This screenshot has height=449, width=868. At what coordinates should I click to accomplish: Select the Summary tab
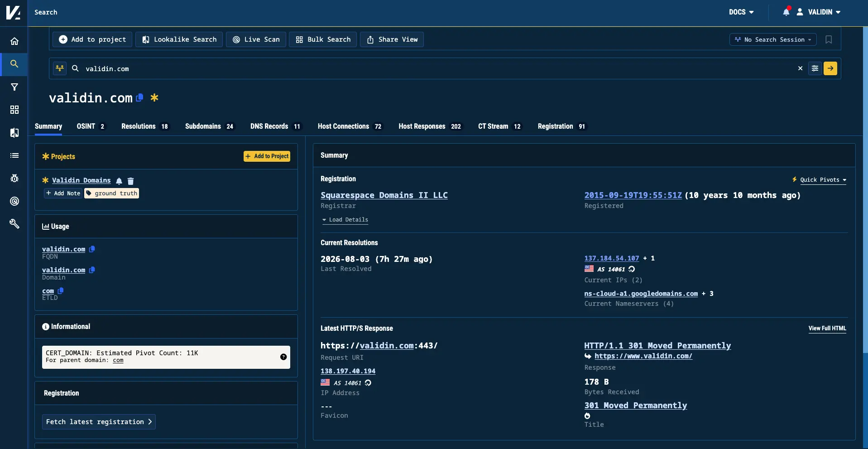pyautogui.click(x=48, y=126)
